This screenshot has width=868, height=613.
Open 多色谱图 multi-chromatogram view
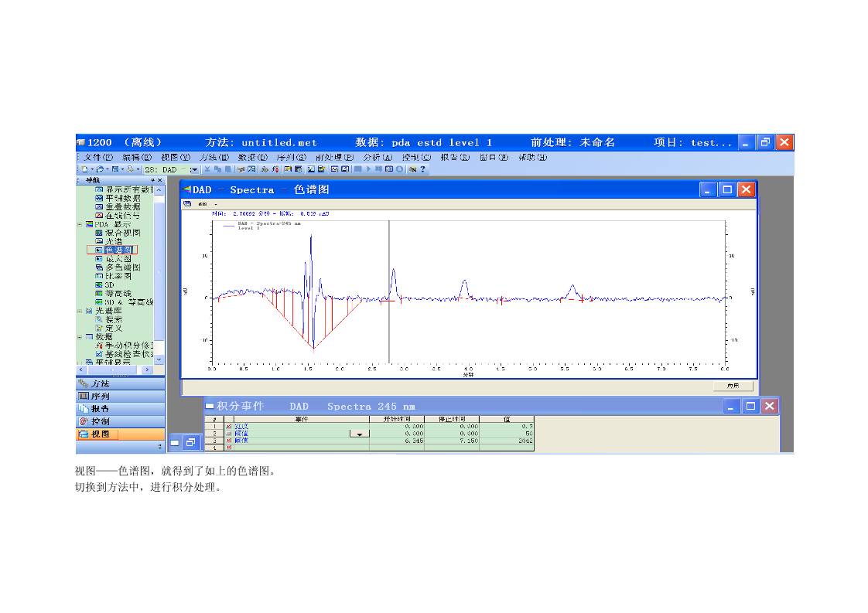[x=122, y=267]
